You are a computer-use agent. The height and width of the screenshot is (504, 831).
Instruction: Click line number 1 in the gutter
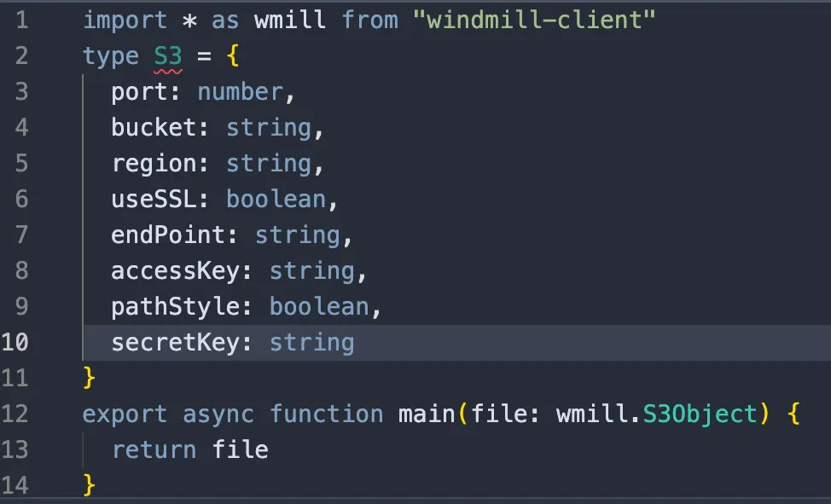21,20
